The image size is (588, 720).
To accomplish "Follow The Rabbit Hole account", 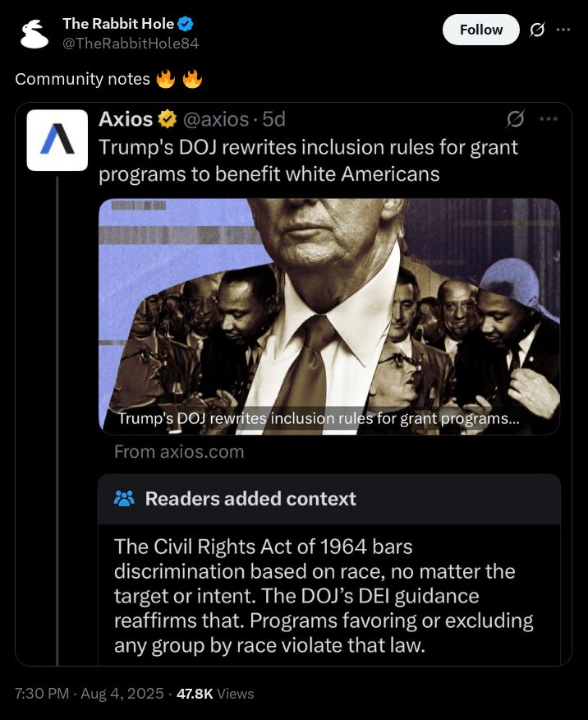I will (480, 30).
